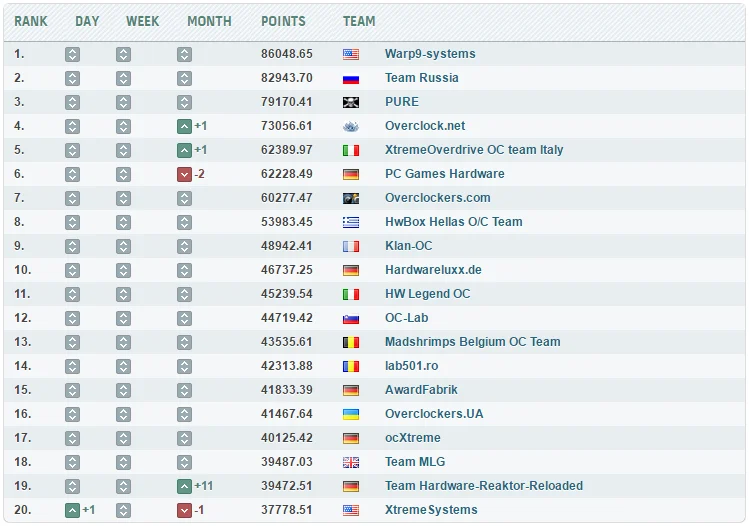Click the USA flag icon beside Warp9-systems
Image resolution: width=749 pixels, height=526 pixels.
click(351, 54)
